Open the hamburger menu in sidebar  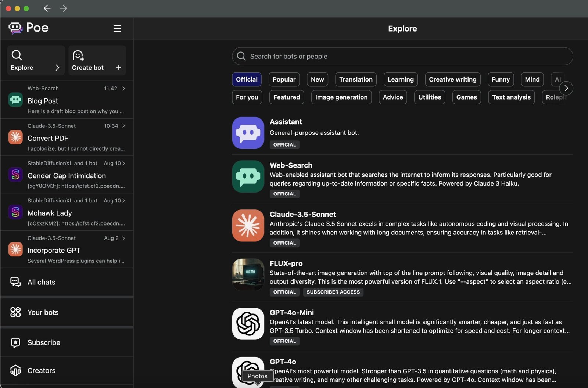(117, 28)
